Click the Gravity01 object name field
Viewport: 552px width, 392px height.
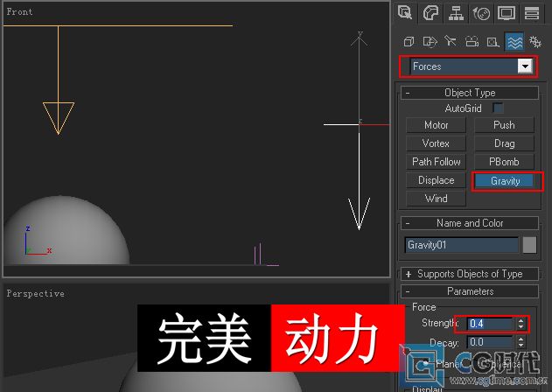(x=462, y=245)
